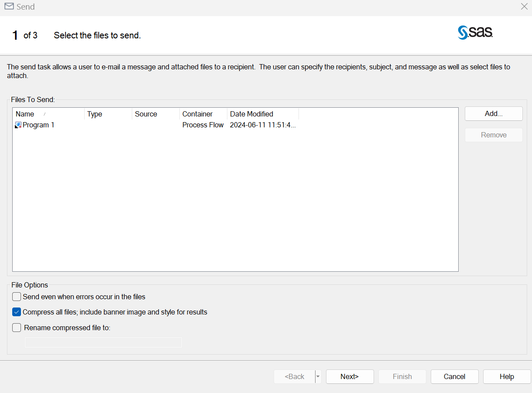Click the Container column header
Screen dimensions: 532x393
pyautogui.click(x=197, y=114)
